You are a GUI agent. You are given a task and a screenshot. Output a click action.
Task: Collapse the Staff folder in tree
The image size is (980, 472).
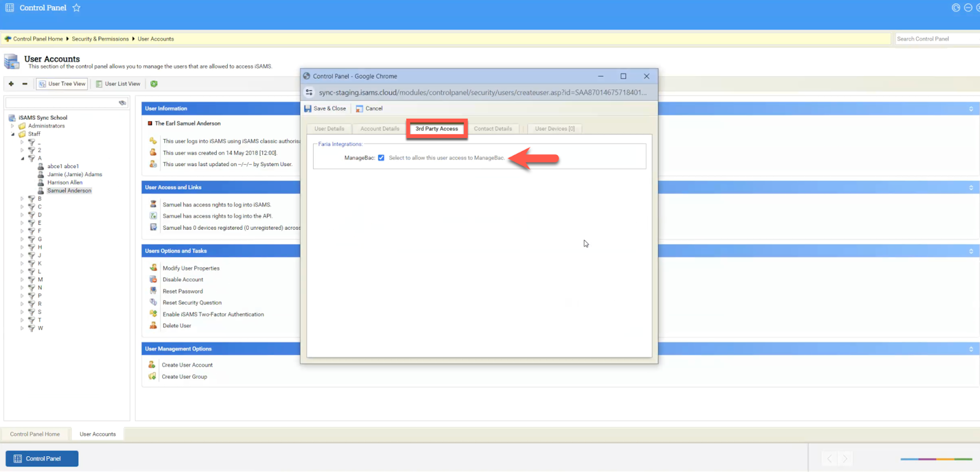[12, 134]
